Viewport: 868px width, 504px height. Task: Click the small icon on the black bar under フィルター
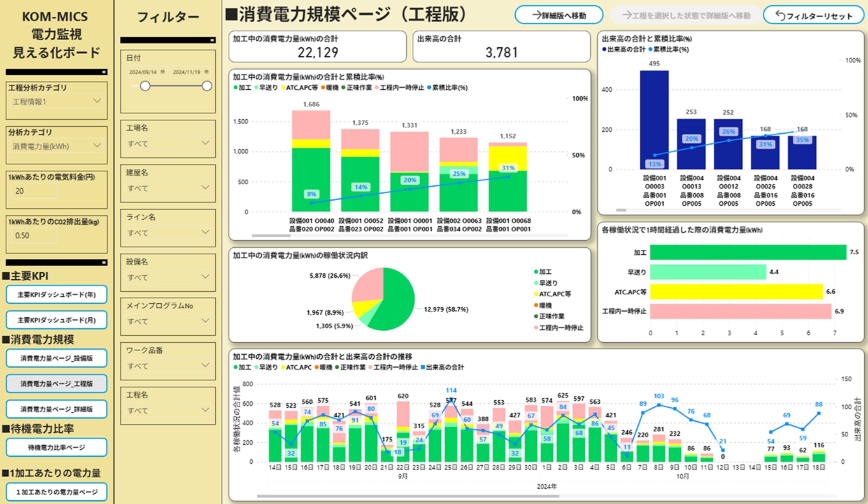(213, 40)
